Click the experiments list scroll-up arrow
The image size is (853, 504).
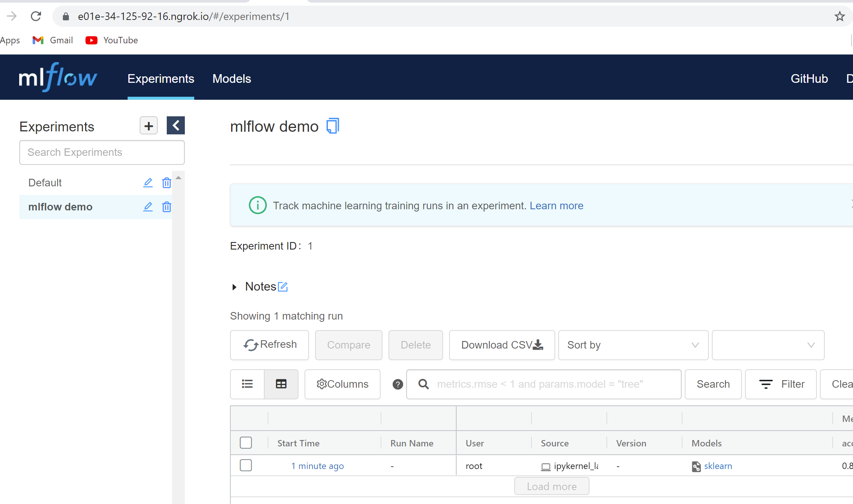pyautogui.click(x=178, y=178)
